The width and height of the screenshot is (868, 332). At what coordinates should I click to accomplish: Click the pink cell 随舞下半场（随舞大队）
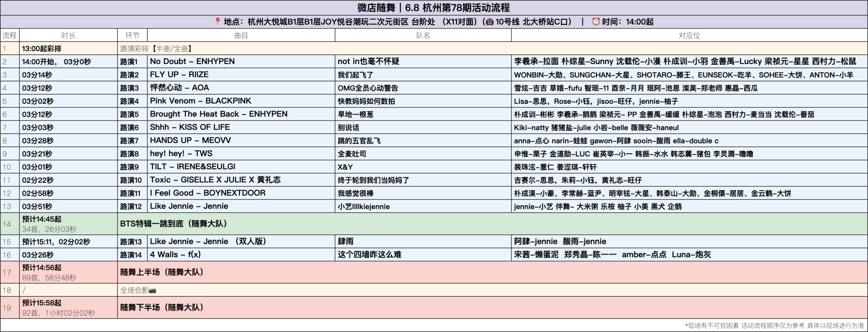(492, 308)
